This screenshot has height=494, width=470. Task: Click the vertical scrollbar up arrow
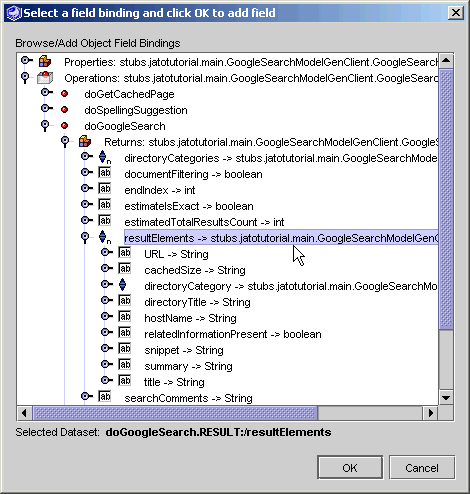click(x=446, y=61)
